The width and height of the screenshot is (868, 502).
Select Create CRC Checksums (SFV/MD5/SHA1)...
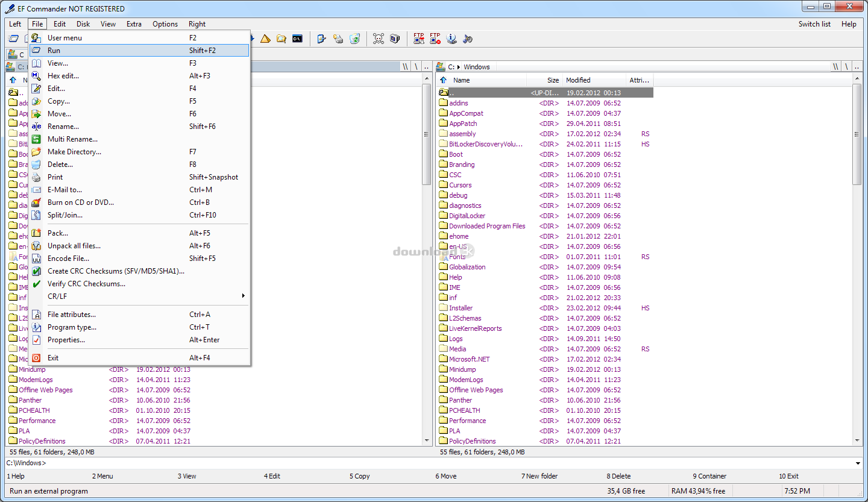[x=139, y=271]
